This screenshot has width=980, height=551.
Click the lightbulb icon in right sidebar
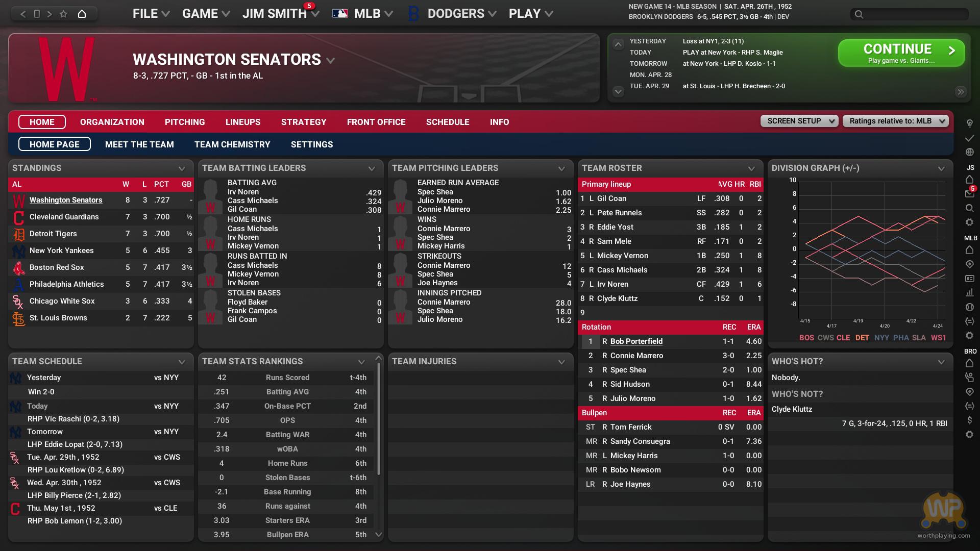pyautogui.click(x=969, y=123)
